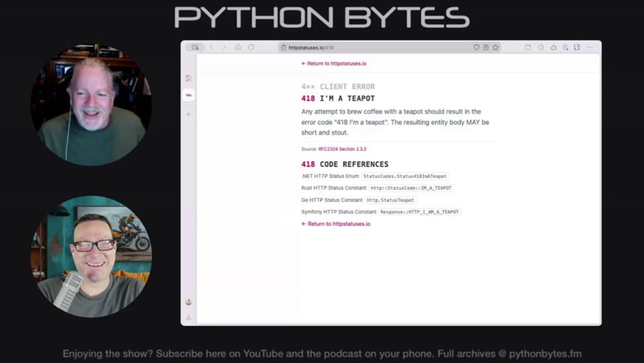The image size is (644, 363).
Task: Click the '418 CODE REFERENCES' heading
Action: click(x=345, y=164)
